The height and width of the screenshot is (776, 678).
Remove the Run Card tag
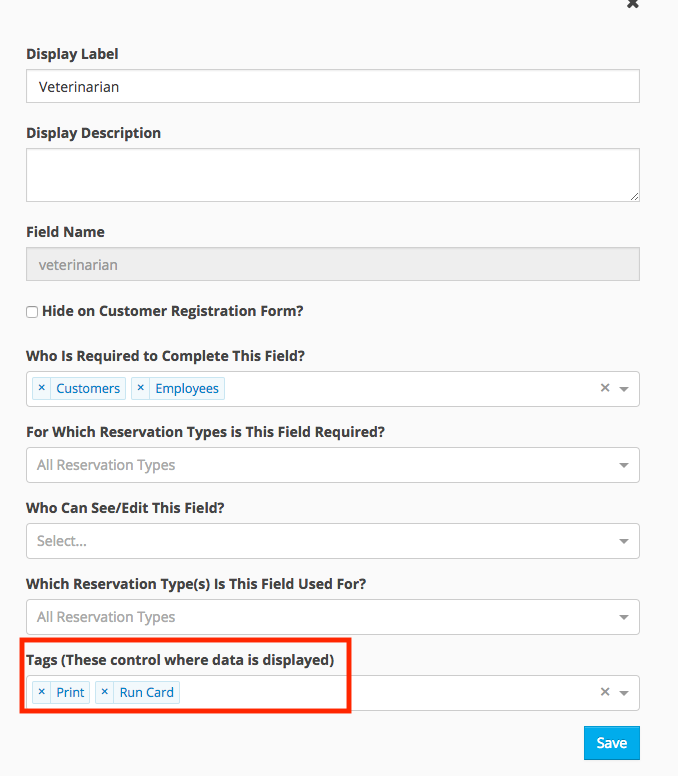click(x=105, y=692)
